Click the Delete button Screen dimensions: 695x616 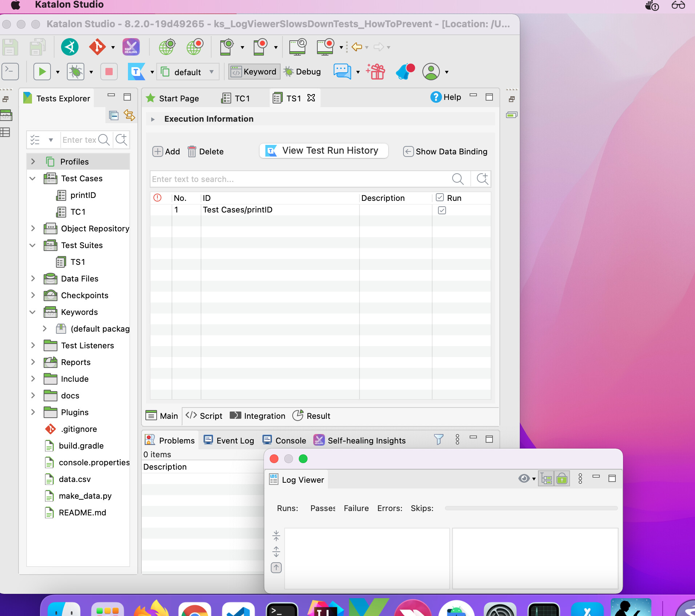click(x=205, y=151)
